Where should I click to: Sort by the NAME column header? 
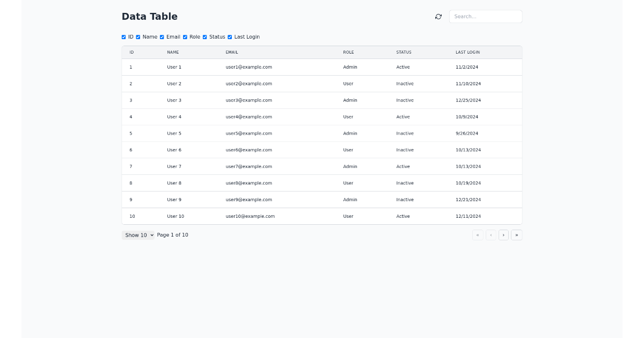[x=173, y=52]
